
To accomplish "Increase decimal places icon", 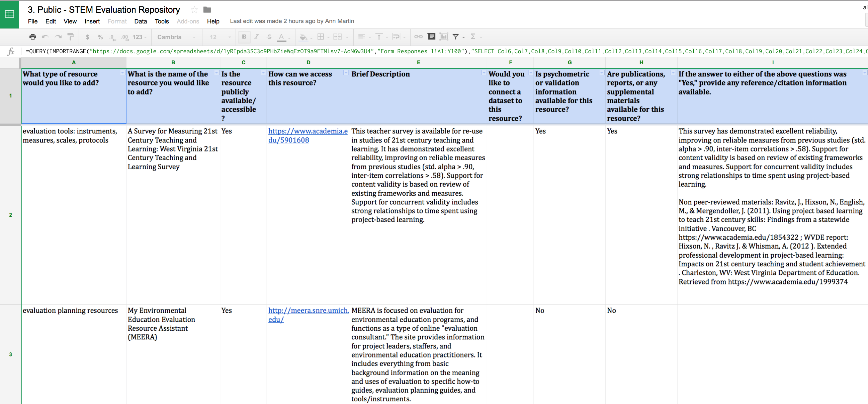I will tap(125, 38).
